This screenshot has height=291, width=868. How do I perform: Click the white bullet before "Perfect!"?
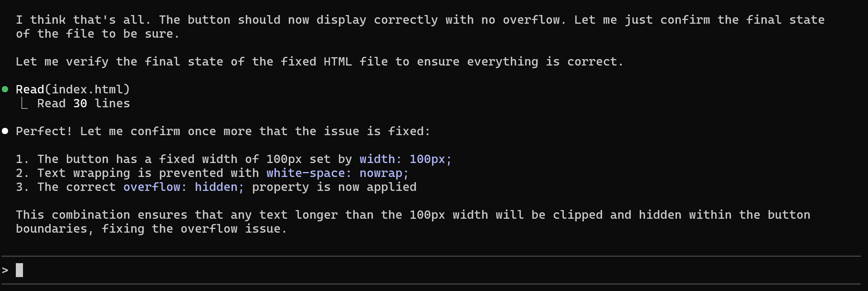click(x=5, y=131)
